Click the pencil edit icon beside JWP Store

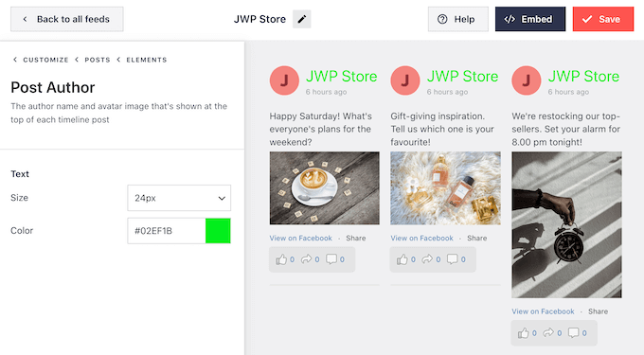[x=301, y=19]
